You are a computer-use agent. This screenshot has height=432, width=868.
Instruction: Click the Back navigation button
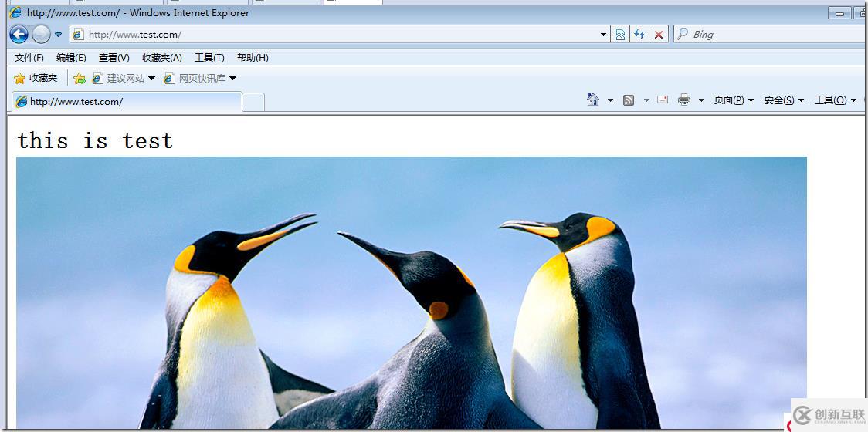click(19, 34)
